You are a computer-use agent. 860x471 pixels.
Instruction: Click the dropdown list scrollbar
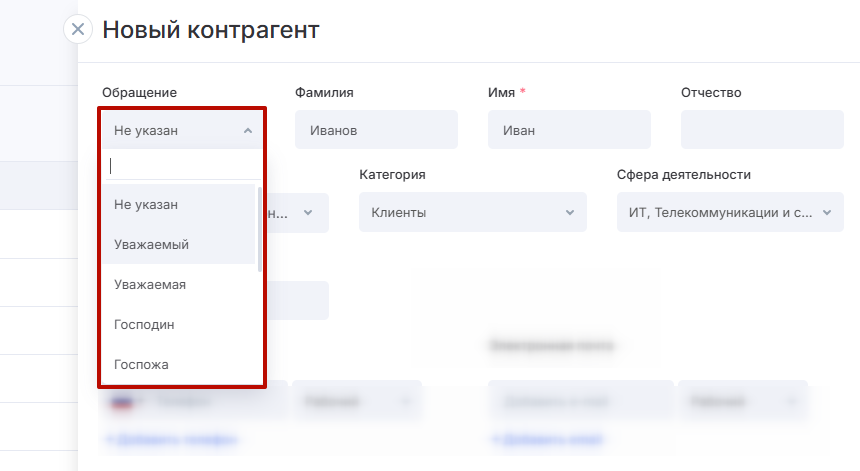coord(260,228)
